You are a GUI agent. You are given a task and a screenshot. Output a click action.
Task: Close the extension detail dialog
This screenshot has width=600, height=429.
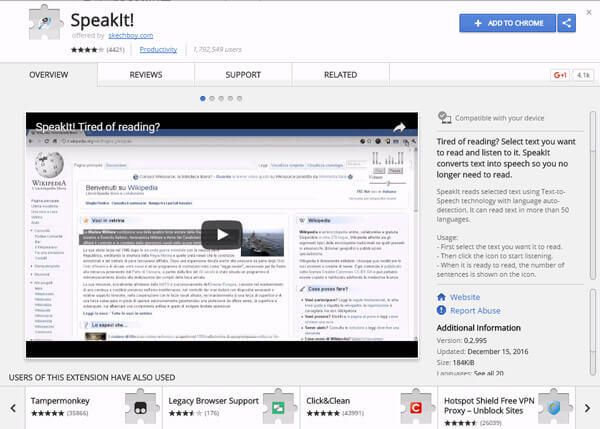[x=589, y=12]
